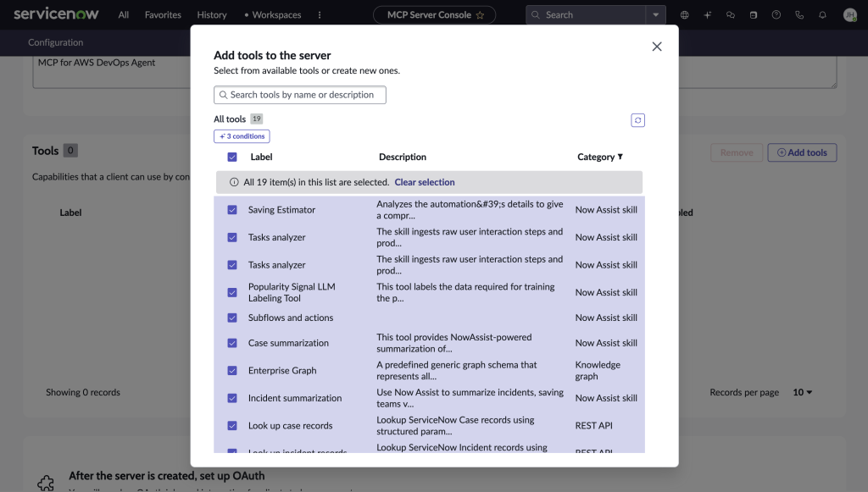Click Clear selection link
This screenshot has width=868, height=492.
pos(425,182)
